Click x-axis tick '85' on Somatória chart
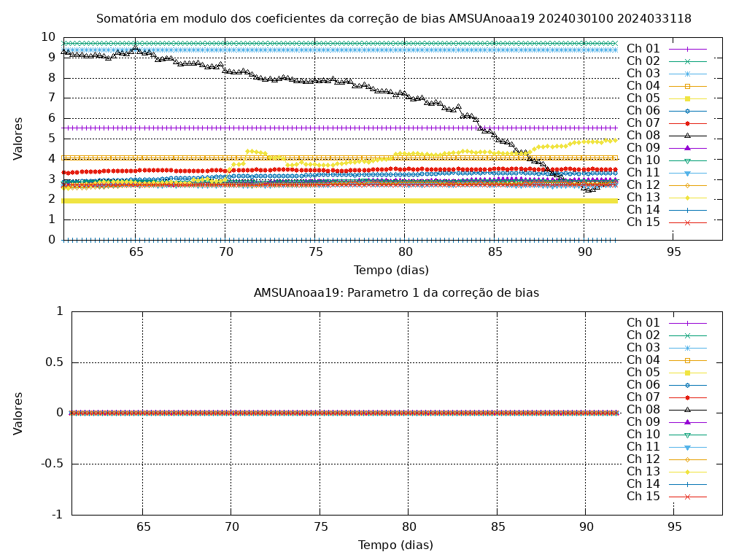747x560 pixels. point(495,252)
